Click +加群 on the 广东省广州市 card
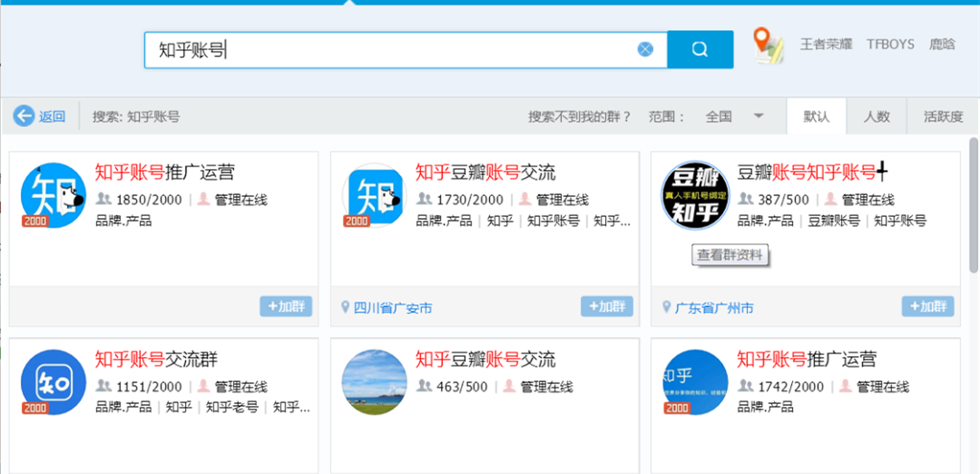Image resolution: width=980 pixels, height=474 pixels. 927,306
